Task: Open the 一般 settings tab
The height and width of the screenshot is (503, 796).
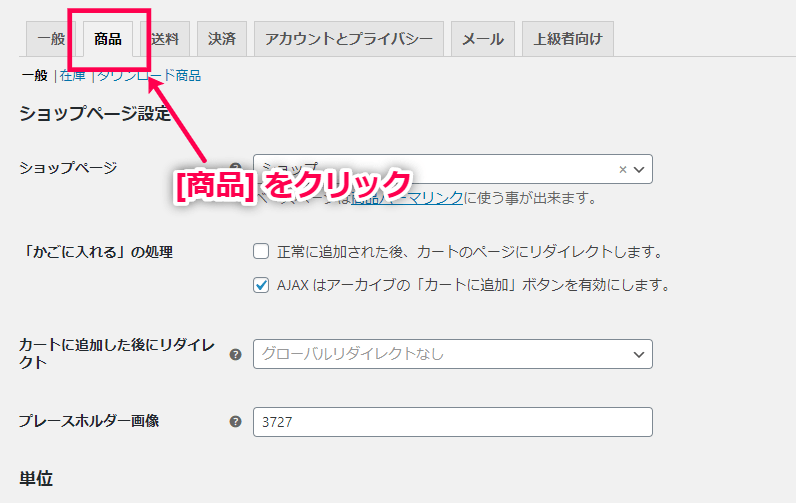Action: coord(51,39)
